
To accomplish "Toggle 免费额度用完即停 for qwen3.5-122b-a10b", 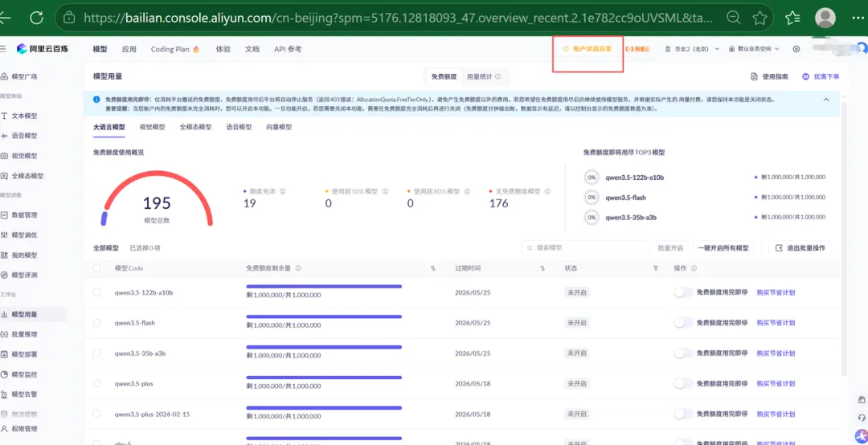I will 683,292.
